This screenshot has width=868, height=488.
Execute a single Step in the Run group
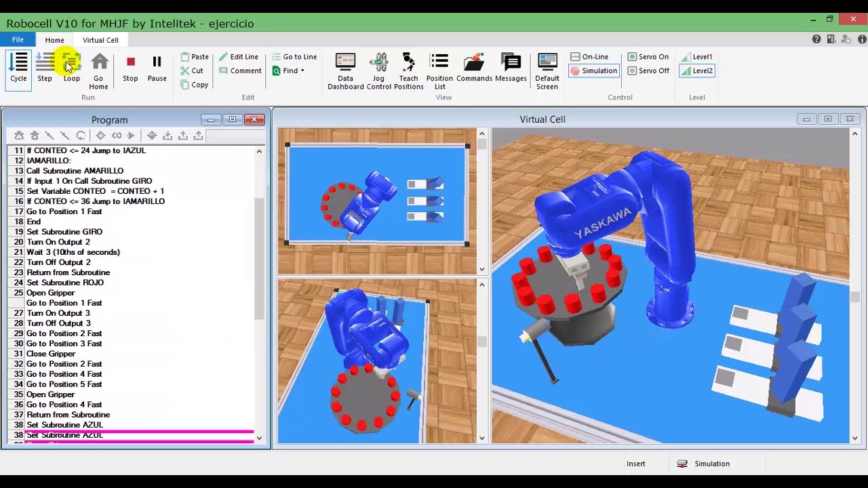pos(45,68)
